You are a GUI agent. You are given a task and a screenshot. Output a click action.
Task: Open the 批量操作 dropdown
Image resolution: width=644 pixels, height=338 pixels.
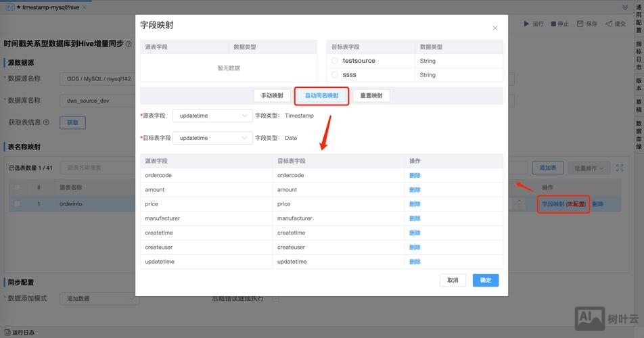(x=589, y=168)
